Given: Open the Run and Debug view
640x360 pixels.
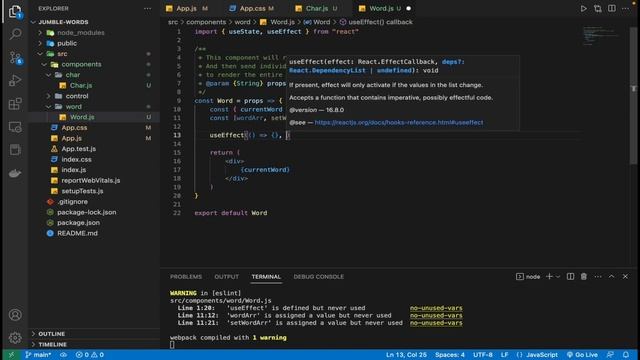Looking at the screenshot, I should pos(15,80).
